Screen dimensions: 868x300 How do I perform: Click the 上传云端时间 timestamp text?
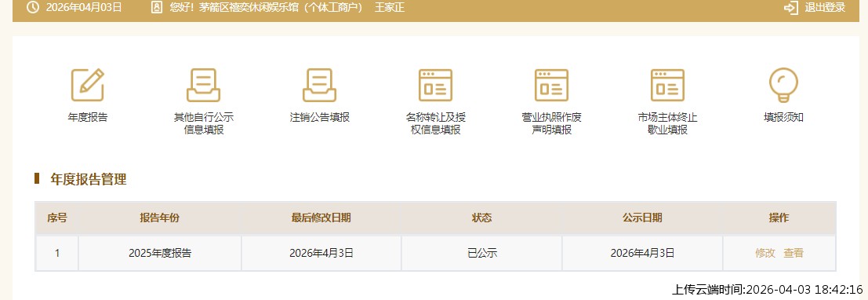(768, 290)
